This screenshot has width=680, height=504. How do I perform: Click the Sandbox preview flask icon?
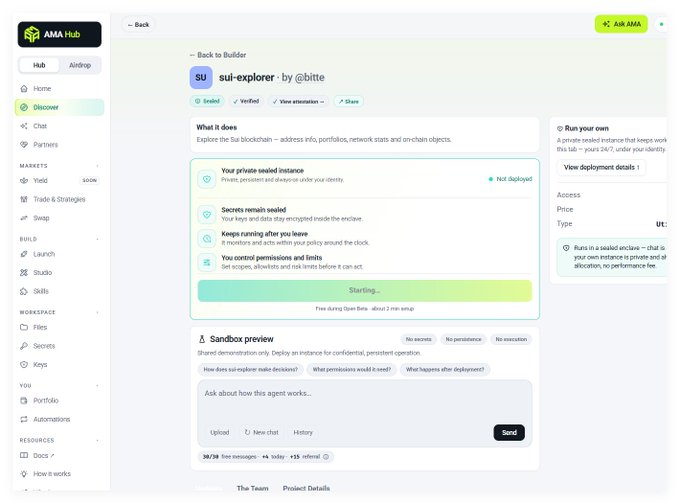pyautogui.click(x=202, y=339)
